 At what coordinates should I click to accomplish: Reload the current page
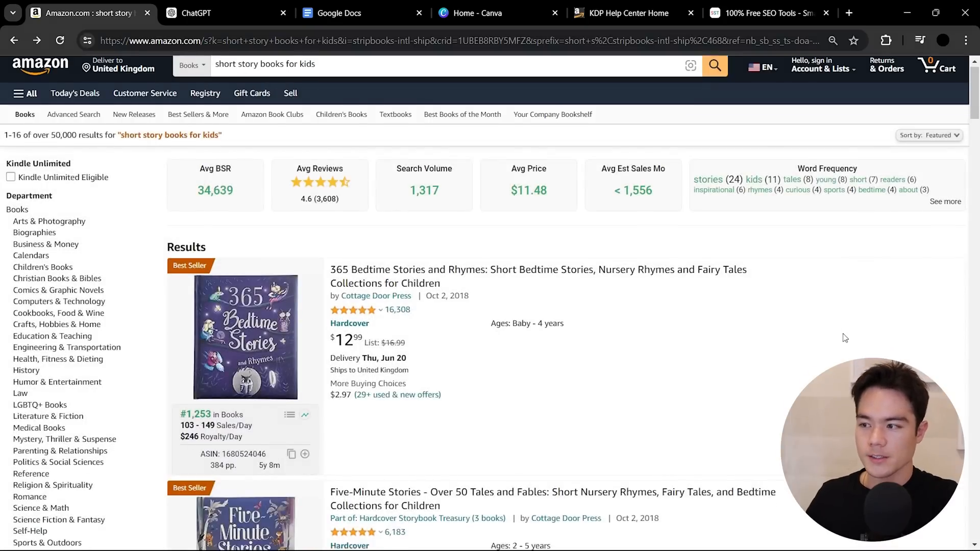(x=60, y=40)
